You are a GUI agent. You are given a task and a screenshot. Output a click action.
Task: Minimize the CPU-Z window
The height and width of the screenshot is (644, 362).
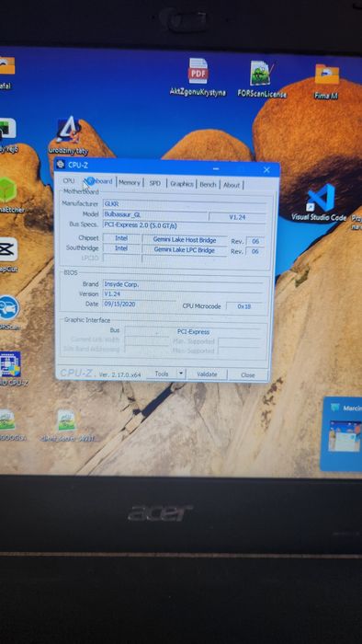pyautogui.click(x=216, y=168)
